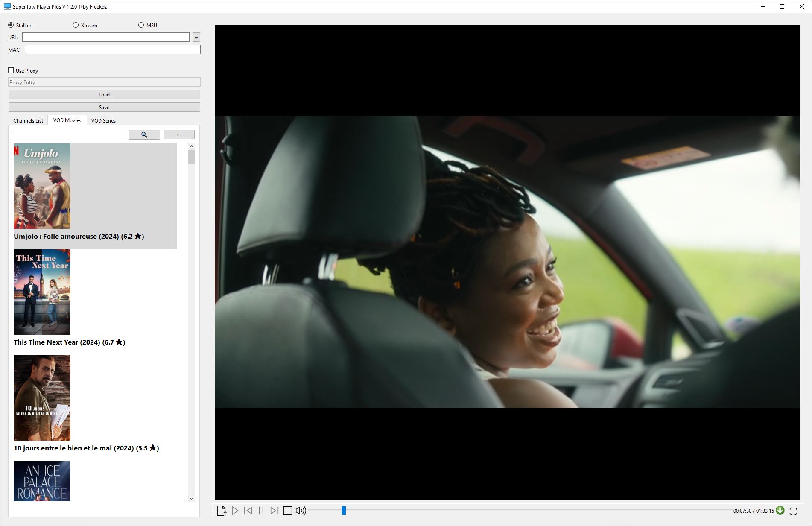Click the video playback area

[x=507, y=262]
